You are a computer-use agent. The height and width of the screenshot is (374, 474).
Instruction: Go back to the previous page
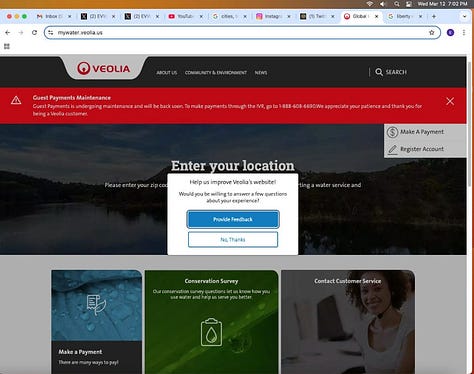point(8,32)
